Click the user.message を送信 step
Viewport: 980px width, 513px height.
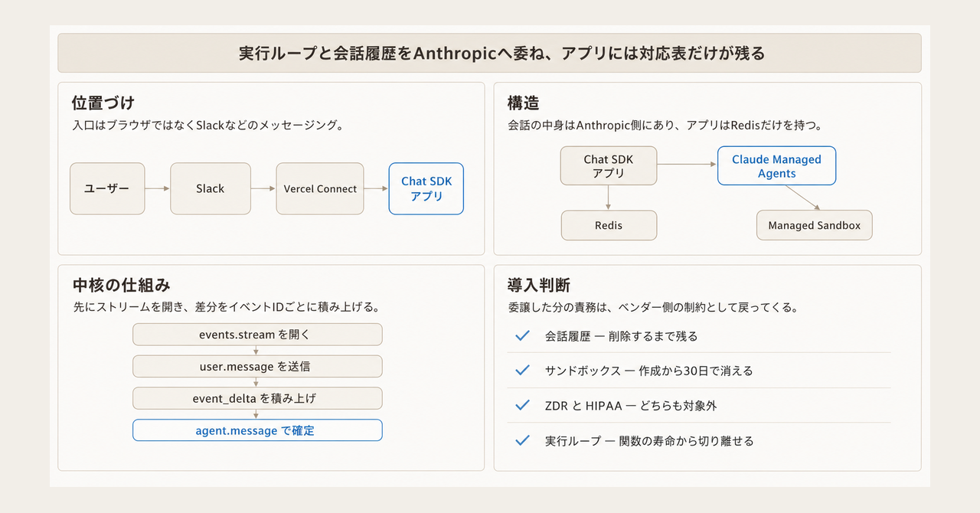click(257, 366)
